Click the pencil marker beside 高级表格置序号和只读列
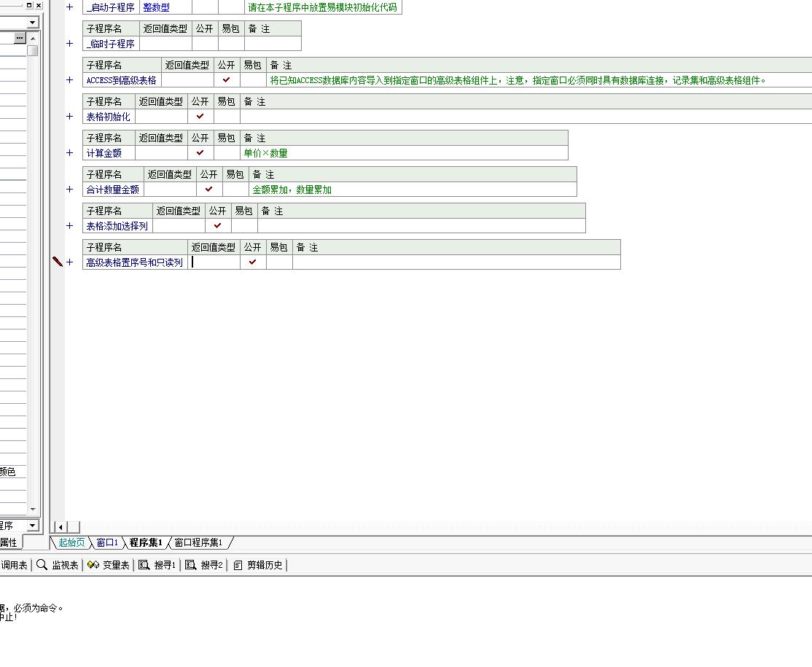The width and height of the screenshot is (812, 667). click(58, 262)
